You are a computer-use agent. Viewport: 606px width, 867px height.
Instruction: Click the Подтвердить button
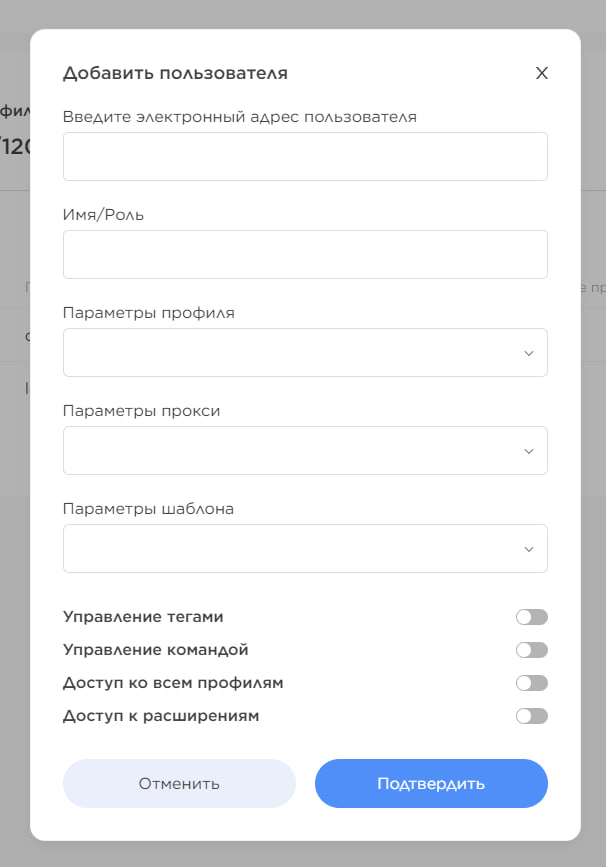coord(431,783)
